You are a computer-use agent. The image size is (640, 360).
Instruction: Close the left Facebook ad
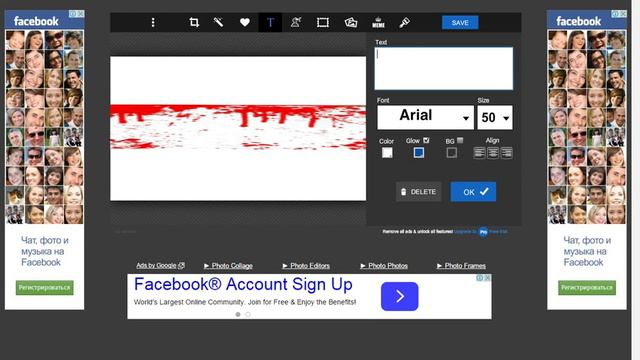(80, 13)
